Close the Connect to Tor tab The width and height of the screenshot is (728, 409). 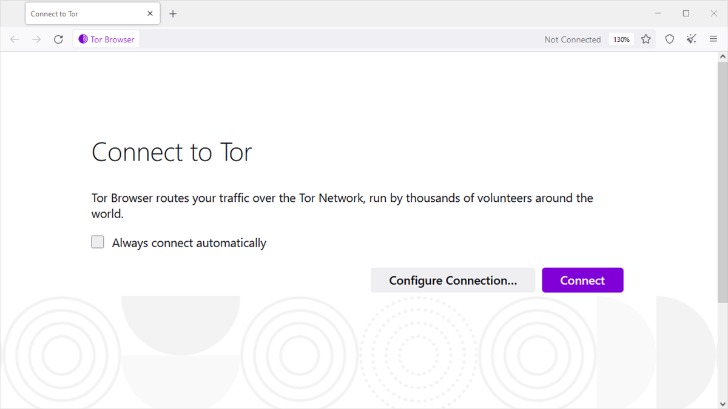coord(150,14)
